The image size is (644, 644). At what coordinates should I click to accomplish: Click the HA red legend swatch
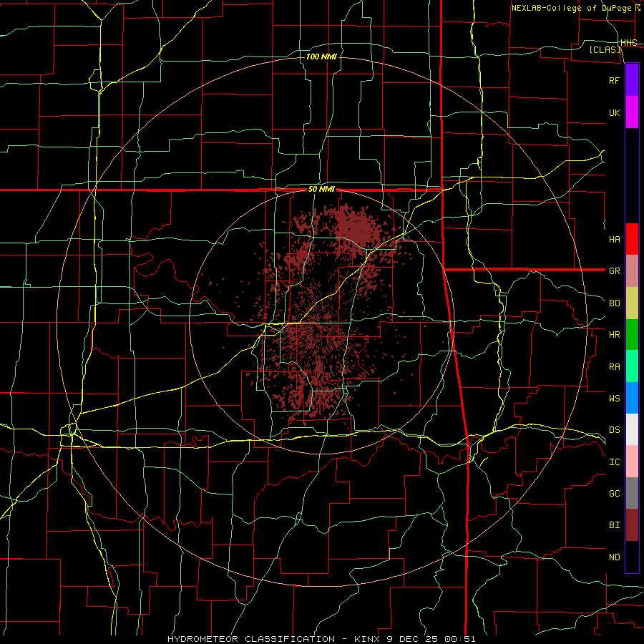pos(632,239)
